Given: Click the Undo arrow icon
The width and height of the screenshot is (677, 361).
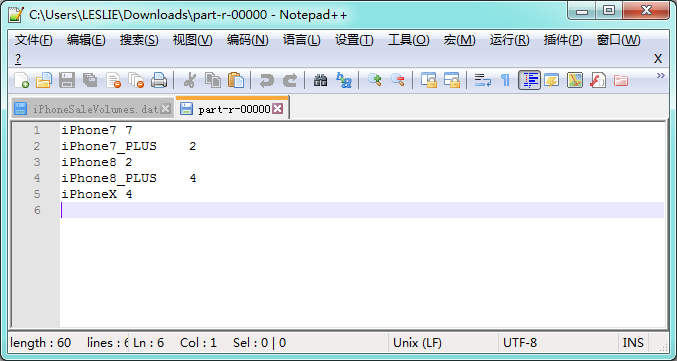Looking at the screenshot, I should point(266,80).
